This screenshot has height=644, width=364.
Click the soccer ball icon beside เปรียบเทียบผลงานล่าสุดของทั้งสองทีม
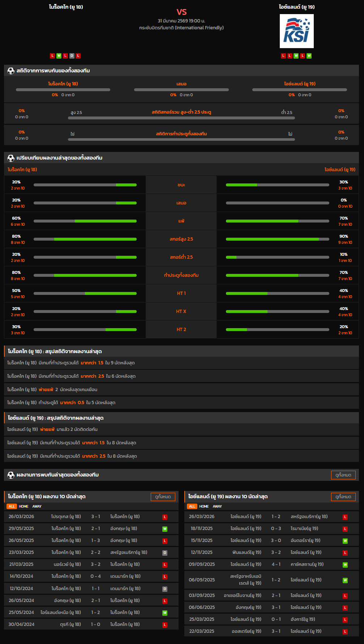(x=11, y=158)
